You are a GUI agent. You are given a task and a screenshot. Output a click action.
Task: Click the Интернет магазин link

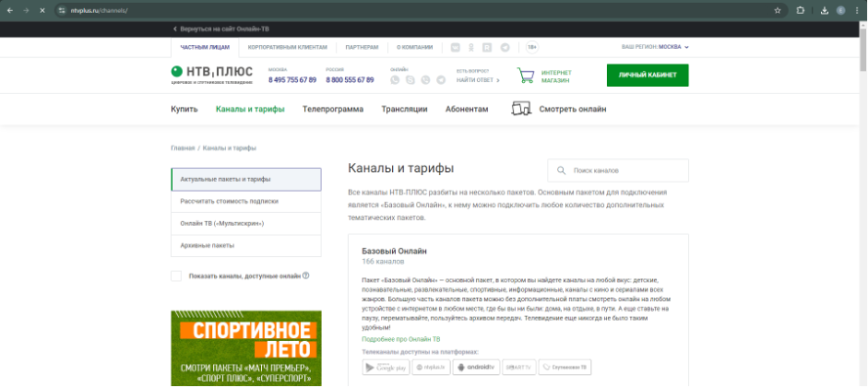[556, 76]
